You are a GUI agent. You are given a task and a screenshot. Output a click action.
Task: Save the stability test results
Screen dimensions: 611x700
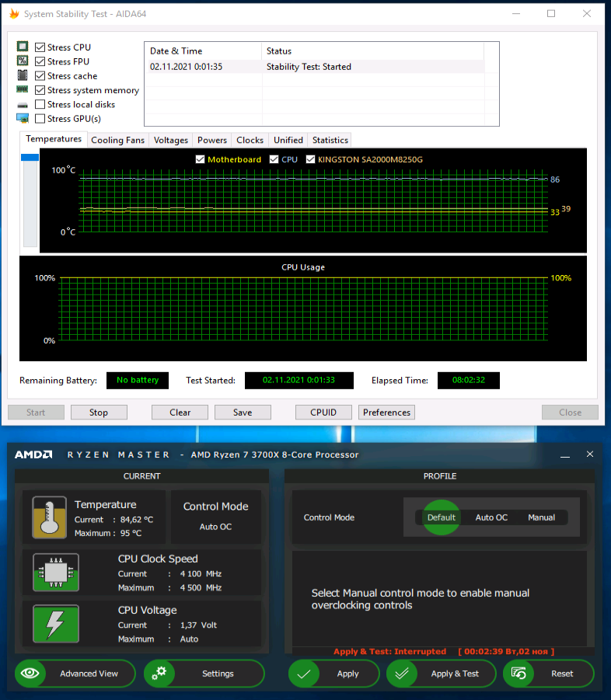pyautogui.click(x=243, y=413)
